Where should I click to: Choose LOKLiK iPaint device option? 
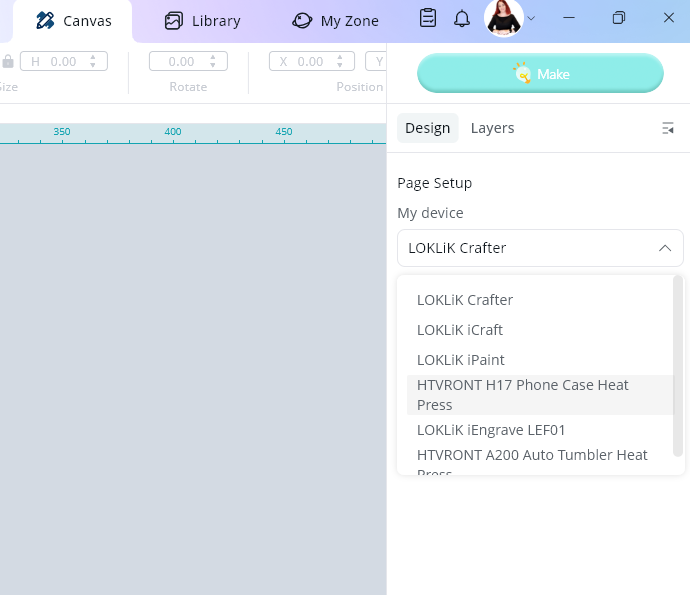coord(460,360)
